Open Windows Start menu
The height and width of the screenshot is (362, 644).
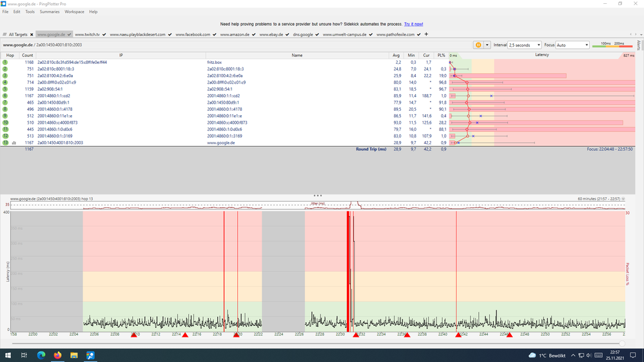(x=8, y=355)
